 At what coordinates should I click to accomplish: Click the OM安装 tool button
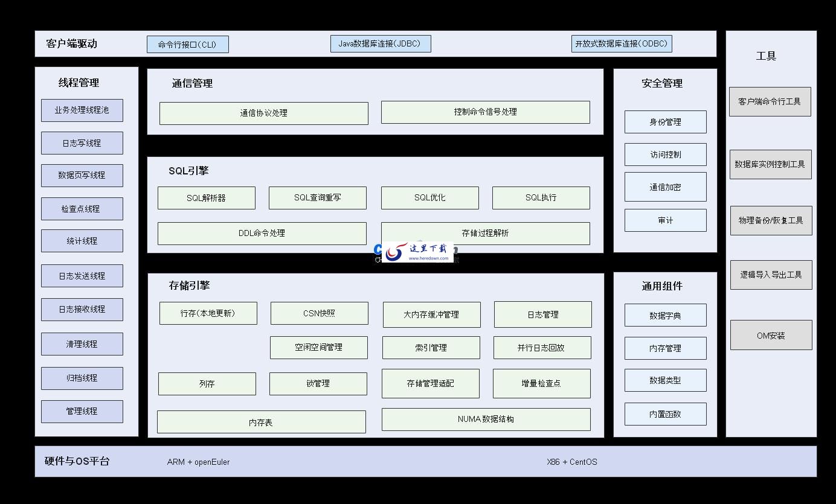(x=771, y=334)
